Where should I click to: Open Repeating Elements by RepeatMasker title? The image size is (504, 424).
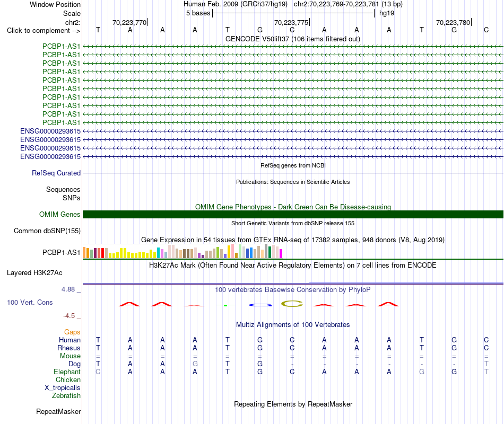click(293, 404)
